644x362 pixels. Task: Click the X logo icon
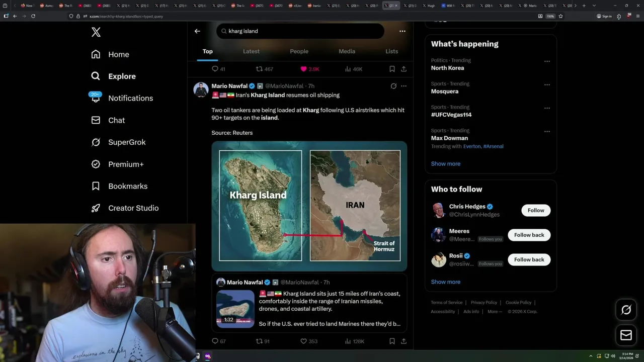pos(96,32)
